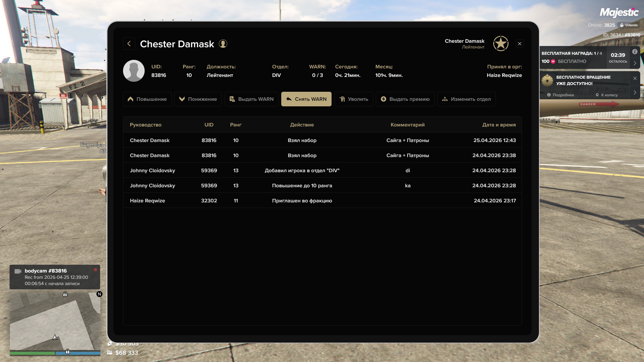Viewport: 644px width, 362px height.
Task: Open Изменить отдел department change
Action: pyautogui.click(x=466, y=99)
